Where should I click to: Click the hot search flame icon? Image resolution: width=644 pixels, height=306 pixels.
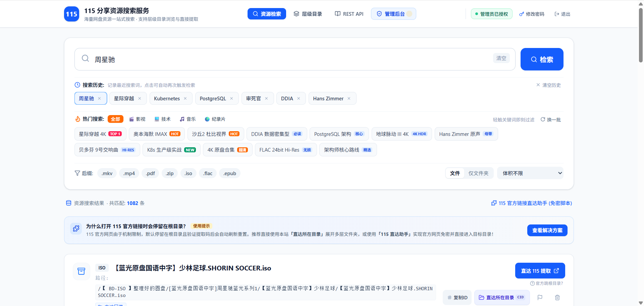[x=77, y=119]
